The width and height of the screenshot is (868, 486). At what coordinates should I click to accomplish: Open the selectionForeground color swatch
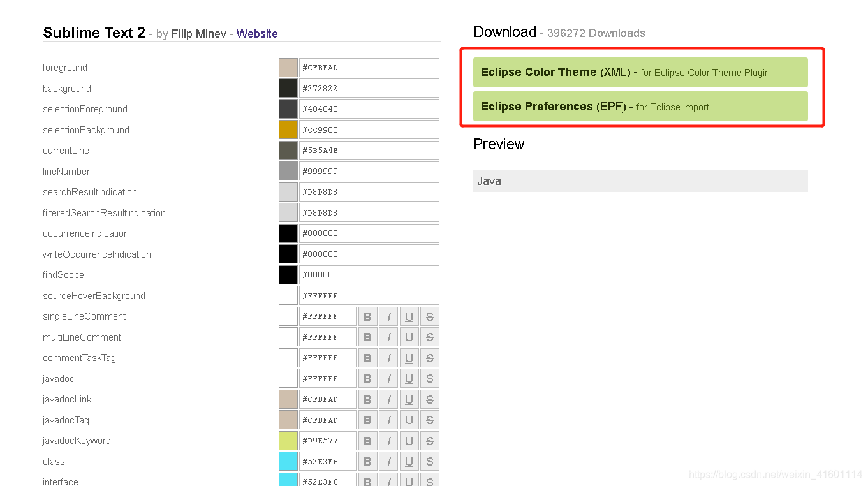tap(288, 109)
